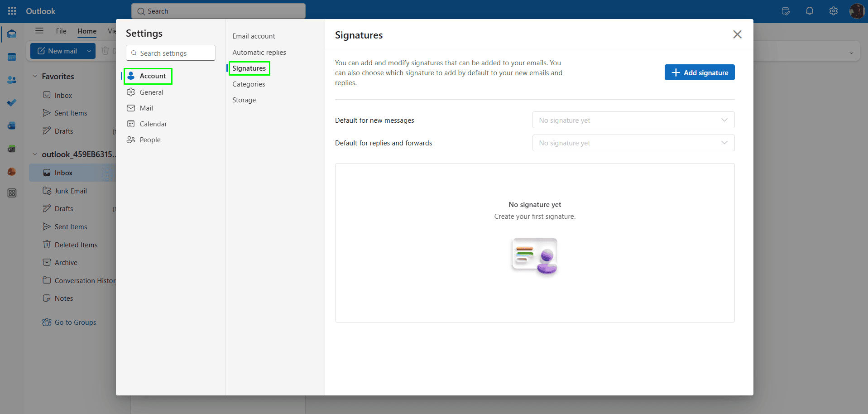868x414 pixels.
Task: Click the Add signature button
Action: (700, 72)
